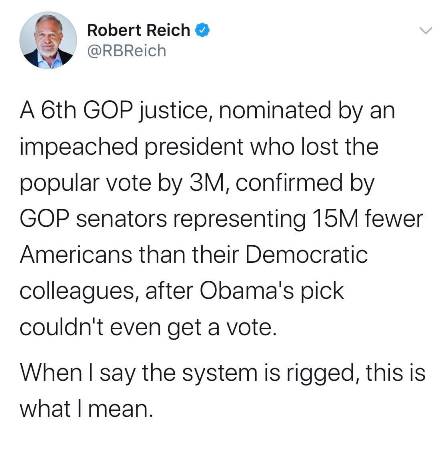Screen dimensions: 443x453
Task: Click the sentence 'When I say the system is rigged'
Action: click(186, 373)
